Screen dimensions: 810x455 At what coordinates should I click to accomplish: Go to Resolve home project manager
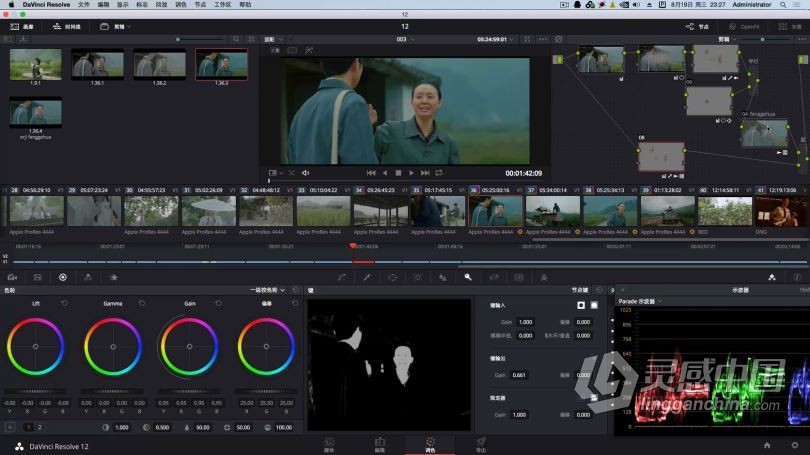point(767,445)
